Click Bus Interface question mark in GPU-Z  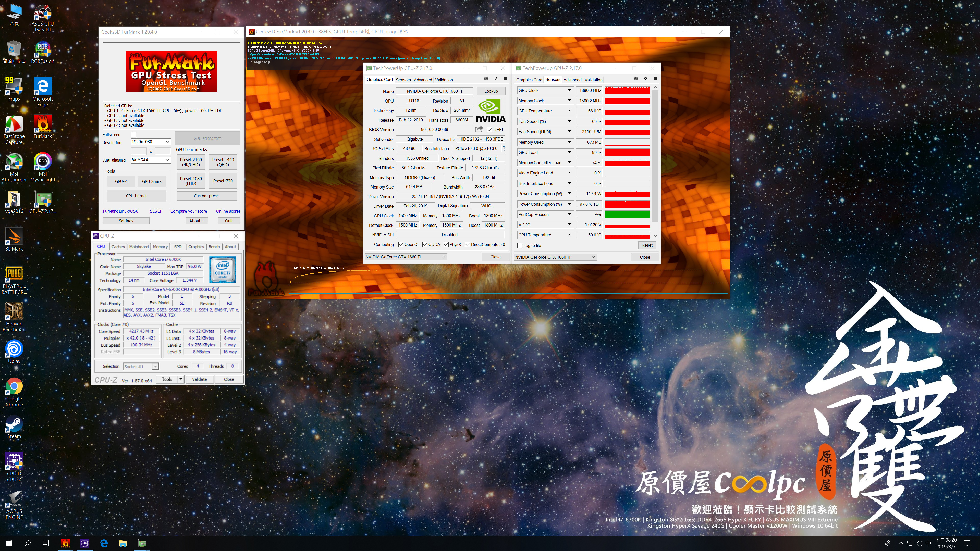[x=504, y=149]
